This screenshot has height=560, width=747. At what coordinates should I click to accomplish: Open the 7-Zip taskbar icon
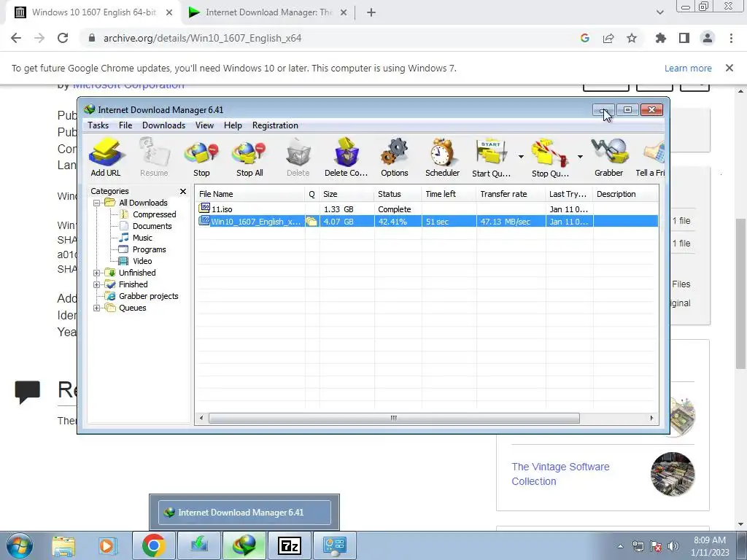coord(289,545)
